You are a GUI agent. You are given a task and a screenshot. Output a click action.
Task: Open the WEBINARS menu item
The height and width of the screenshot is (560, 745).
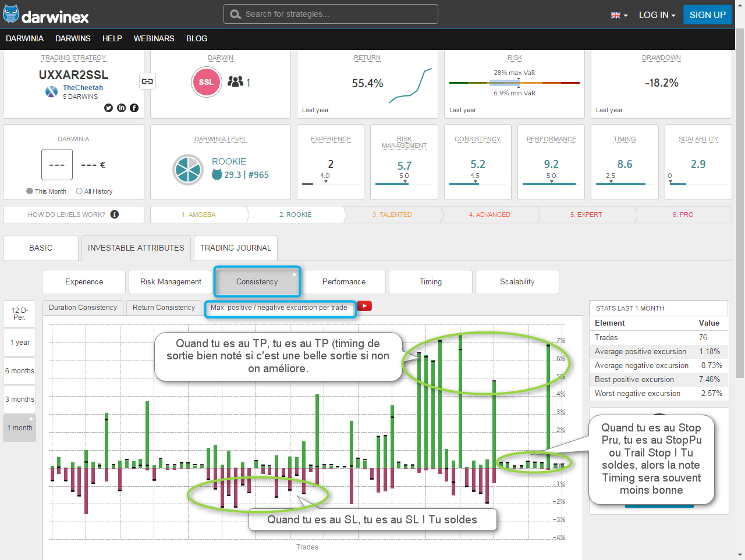click(154, 38)
